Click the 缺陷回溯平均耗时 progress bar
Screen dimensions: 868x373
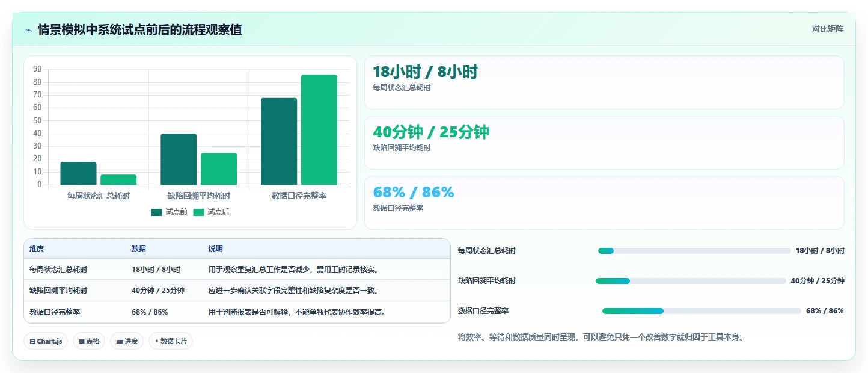pyautogui.click(x=691, y=281)
